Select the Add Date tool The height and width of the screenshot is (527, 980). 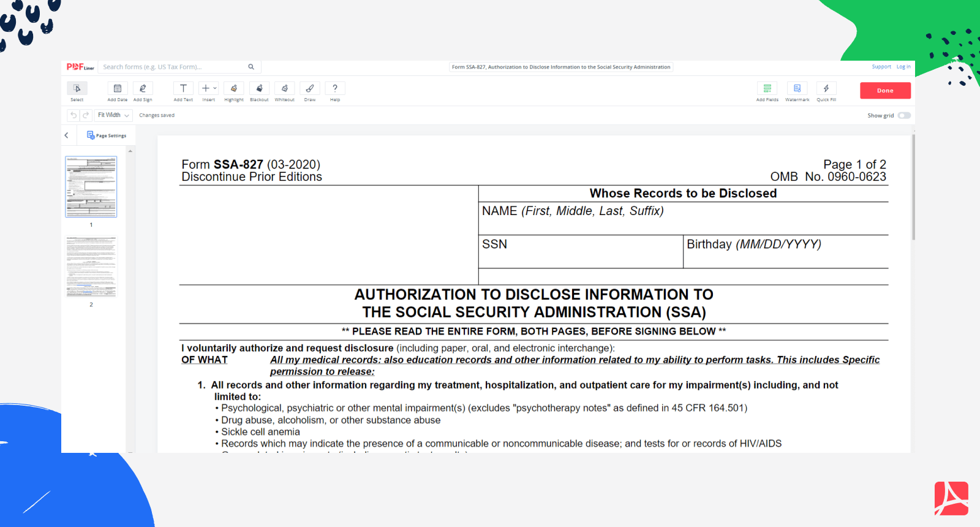pos(117,89)
